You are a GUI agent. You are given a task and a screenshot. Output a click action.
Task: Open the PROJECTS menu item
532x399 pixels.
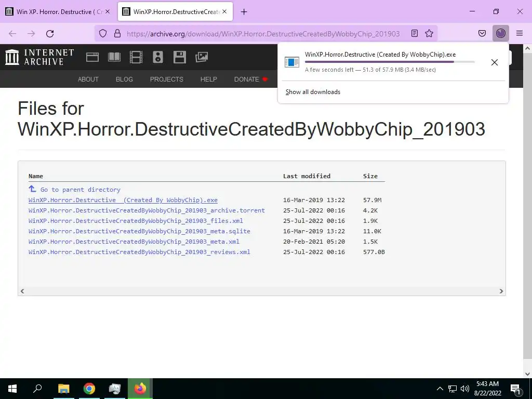click(x=167, y=79)
